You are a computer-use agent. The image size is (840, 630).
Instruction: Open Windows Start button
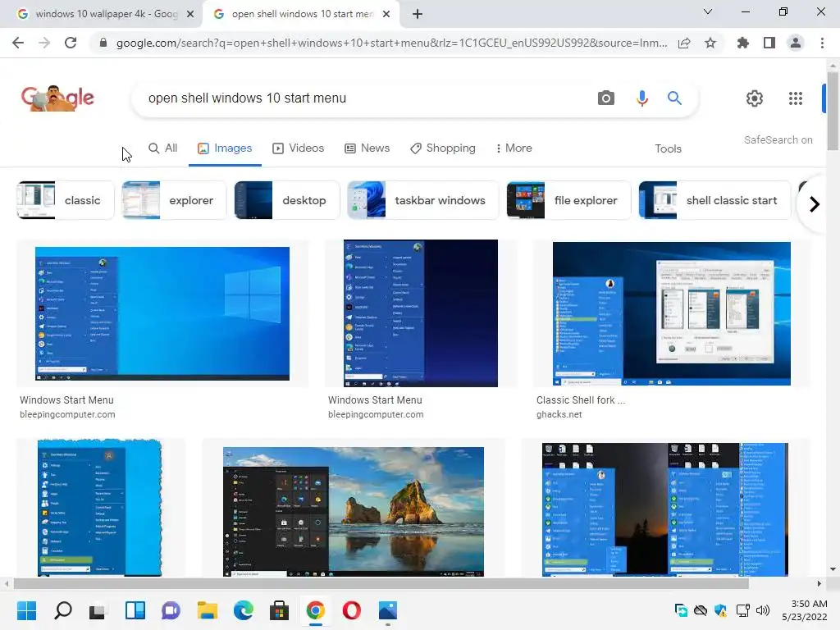pos(27,610)
